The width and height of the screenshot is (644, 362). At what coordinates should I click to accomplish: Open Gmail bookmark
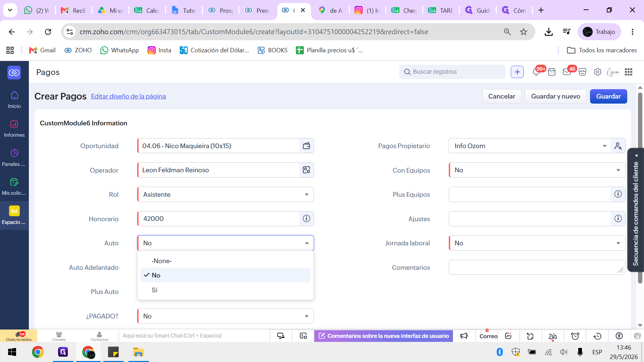pyautogui.click(x=42, y=50)
